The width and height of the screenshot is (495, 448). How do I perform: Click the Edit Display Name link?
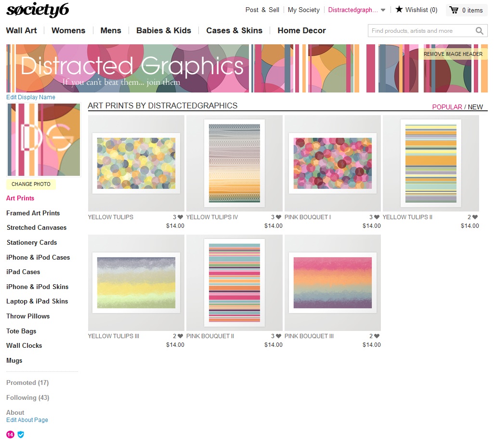point(31,97)
